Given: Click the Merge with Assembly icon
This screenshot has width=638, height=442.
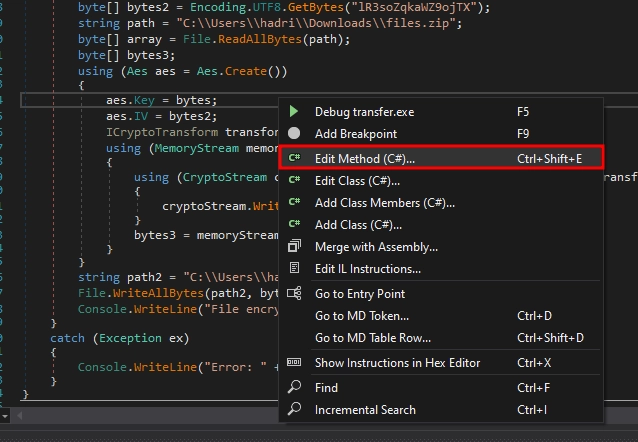Looking at the screenshot, I should tap(294, 246).
